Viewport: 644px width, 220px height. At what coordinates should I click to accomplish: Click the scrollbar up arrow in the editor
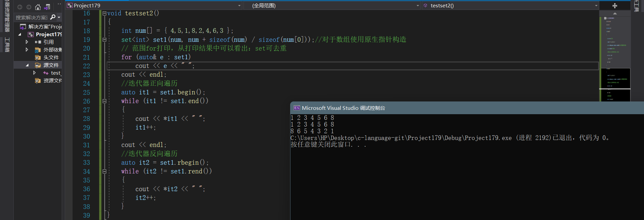(x=615, y=13)
